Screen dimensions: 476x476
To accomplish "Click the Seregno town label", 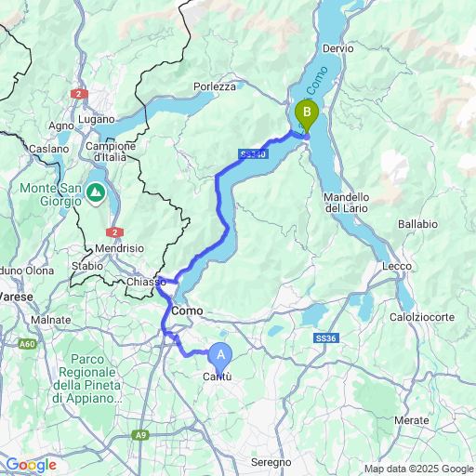I will (x=271, y=462).
